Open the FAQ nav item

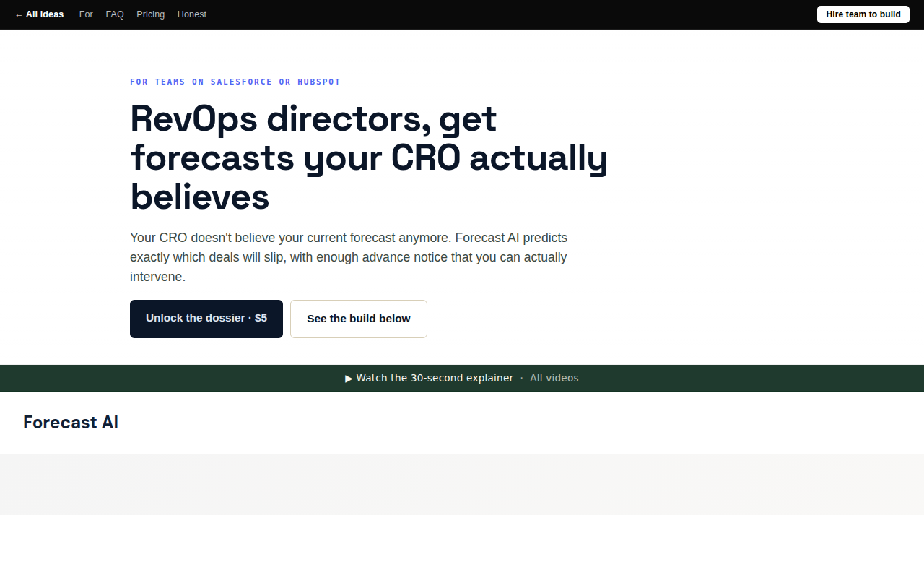pos(115,14)
